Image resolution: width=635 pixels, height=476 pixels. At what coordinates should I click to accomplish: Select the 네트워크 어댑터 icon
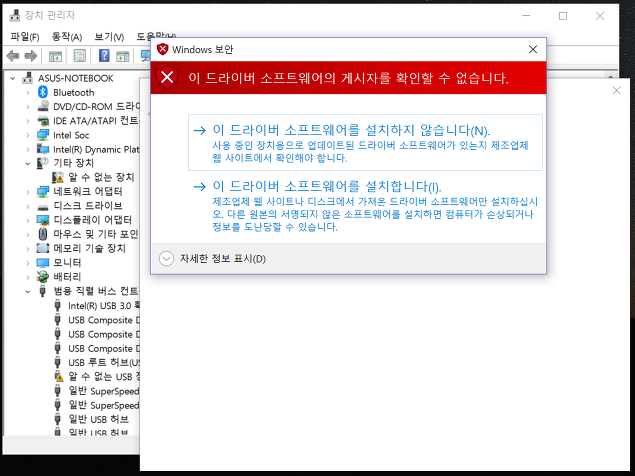coord(43,192)
